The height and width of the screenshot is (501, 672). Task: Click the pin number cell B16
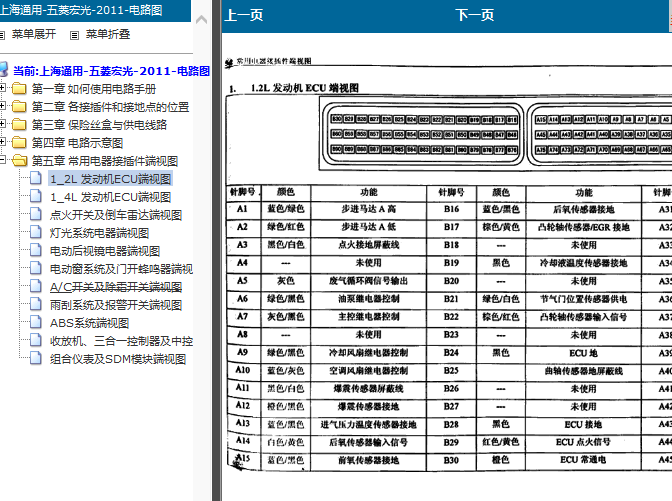point(451,209)
